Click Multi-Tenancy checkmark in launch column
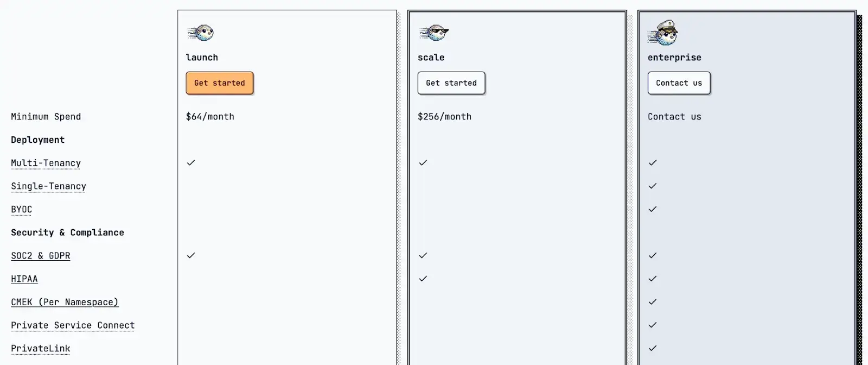 pos(191,163)
